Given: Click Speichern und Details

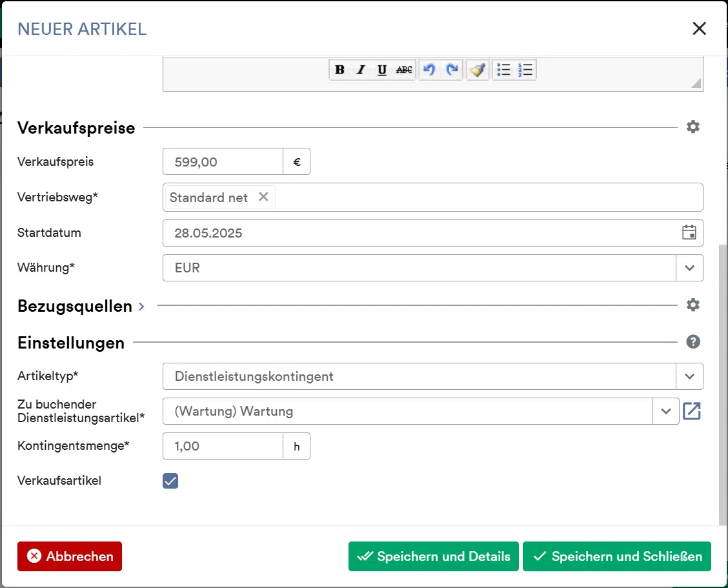Looking at the screenshot, I should (433, 556).
